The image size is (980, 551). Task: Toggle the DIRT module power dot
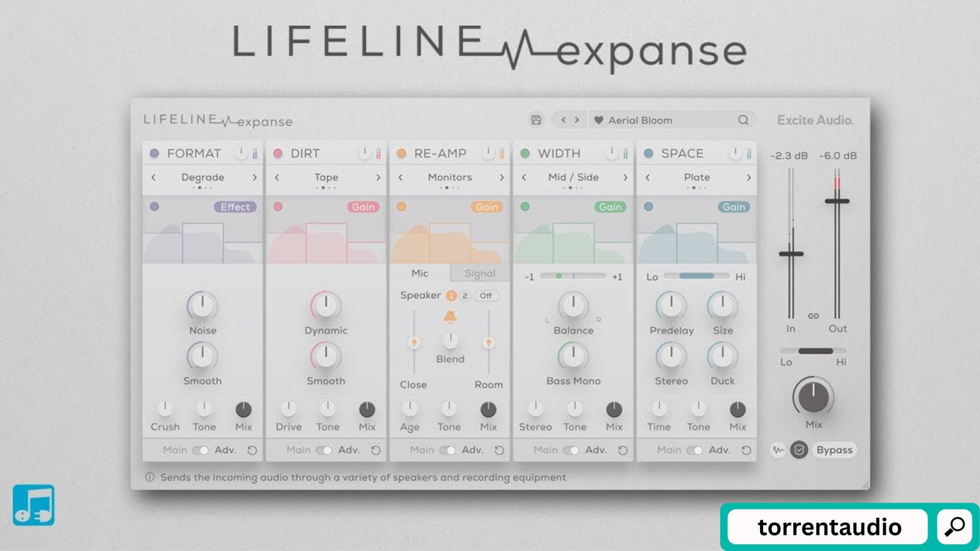coord(278,153)
